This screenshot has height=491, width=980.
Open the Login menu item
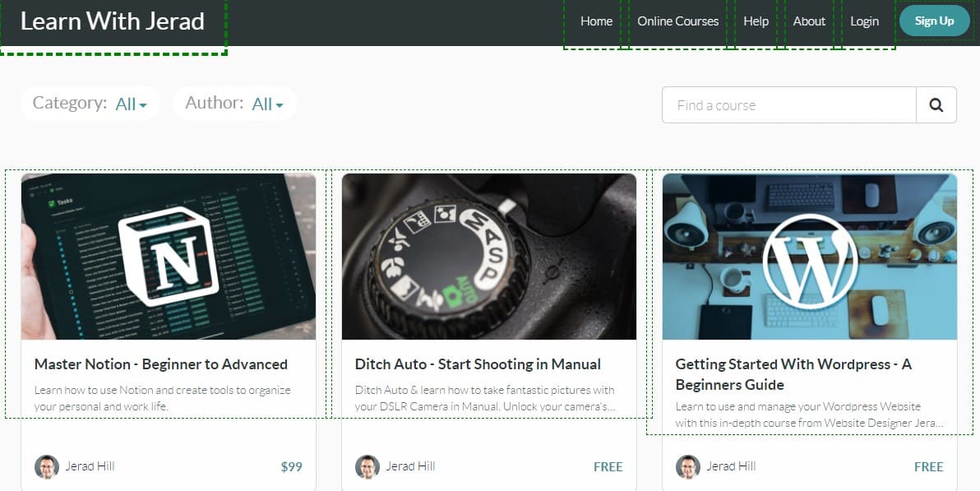[x=864, y=21]
